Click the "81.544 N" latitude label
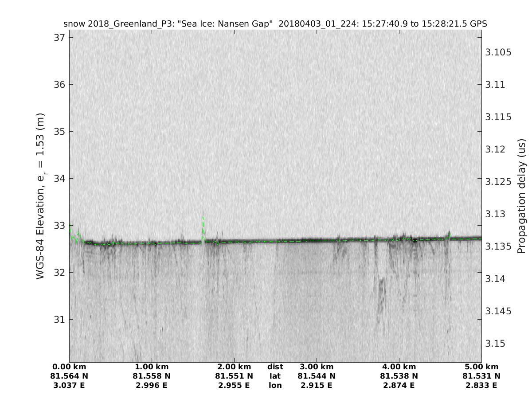The width and height of the screenshot is (532, 399). point(317,376)
